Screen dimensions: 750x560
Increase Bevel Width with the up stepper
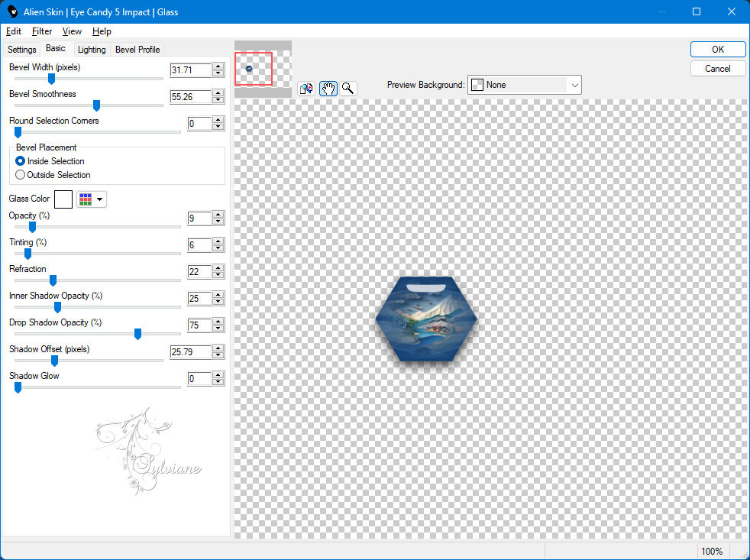218,66
